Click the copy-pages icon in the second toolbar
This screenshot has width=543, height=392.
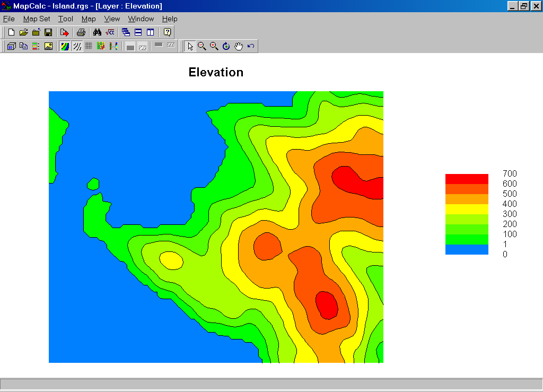tap(23, 46)
